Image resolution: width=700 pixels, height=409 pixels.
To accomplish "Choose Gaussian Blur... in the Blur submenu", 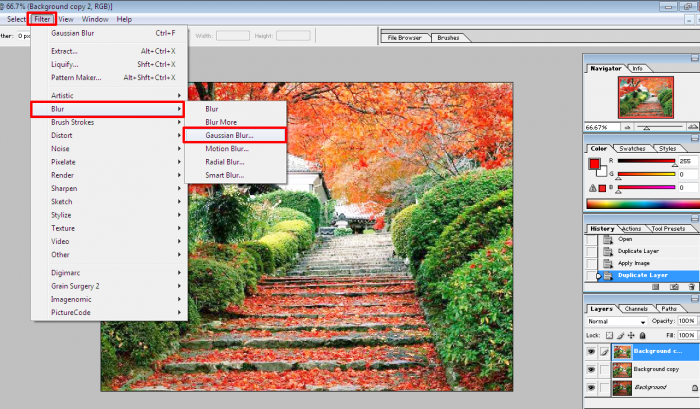I will pyautogui.click(x=235, y=135).
